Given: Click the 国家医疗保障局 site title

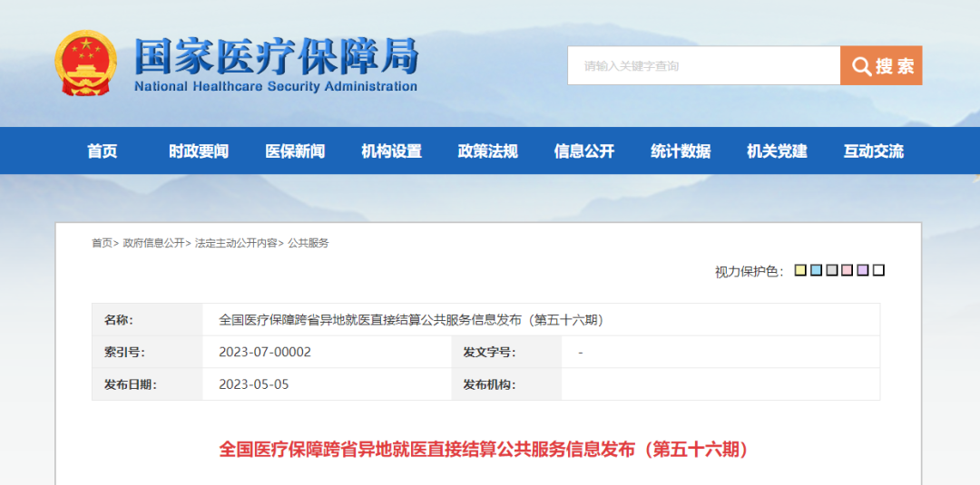Looking at the screenshot, I should tap(276, 56).
